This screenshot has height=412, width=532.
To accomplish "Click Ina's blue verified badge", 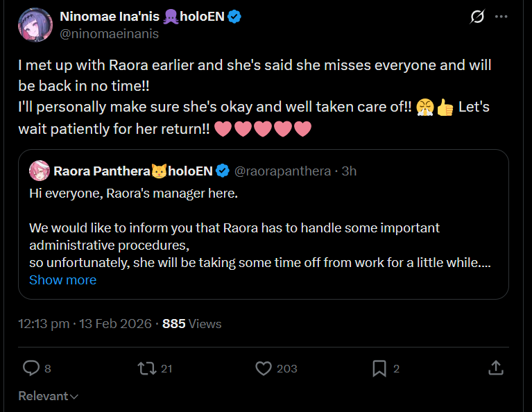I will pos(234,16).
